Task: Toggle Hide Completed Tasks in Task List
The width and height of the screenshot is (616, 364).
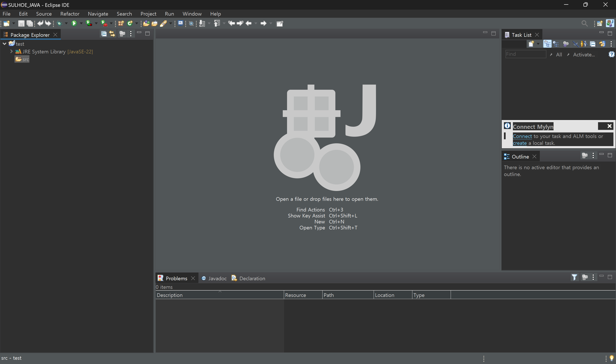Action: (x=576, y=44)
